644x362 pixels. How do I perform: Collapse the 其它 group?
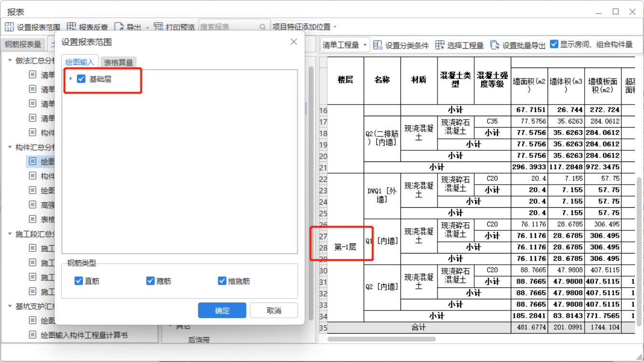coord(170,326)
